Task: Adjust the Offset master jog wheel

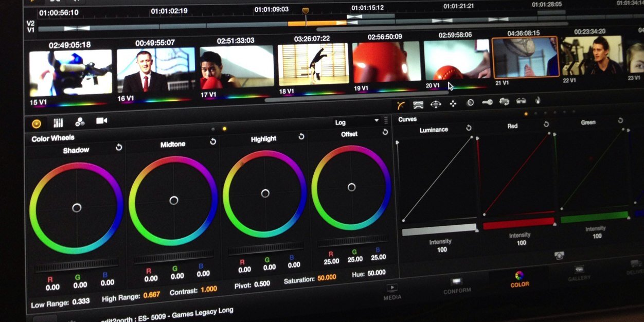Action: pos(352,242)
